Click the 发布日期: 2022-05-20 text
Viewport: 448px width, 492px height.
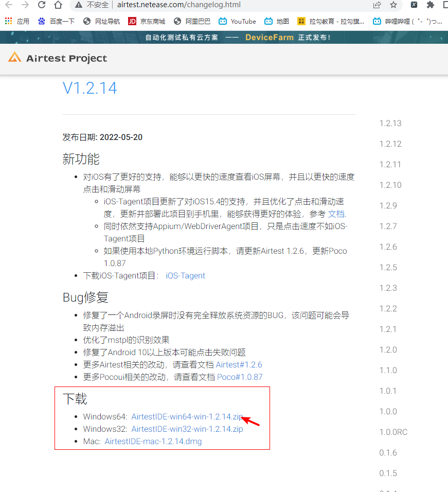point(102,137)
